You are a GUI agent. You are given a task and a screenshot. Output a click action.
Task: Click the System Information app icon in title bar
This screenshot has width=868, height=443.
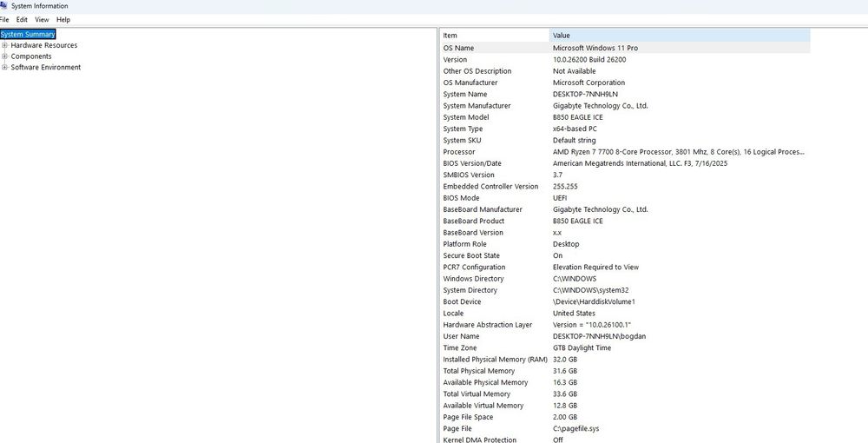point(3,6)
